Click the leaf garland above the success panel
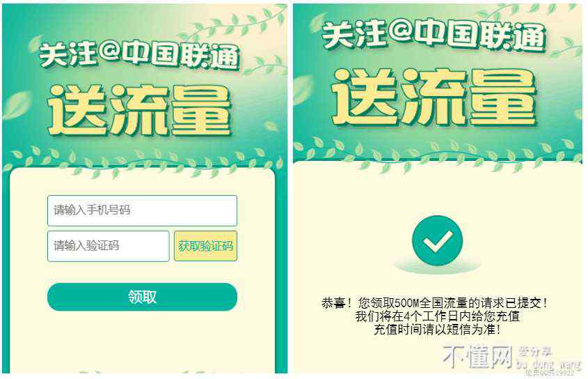 pyautogui.click(x=437, y=155)
